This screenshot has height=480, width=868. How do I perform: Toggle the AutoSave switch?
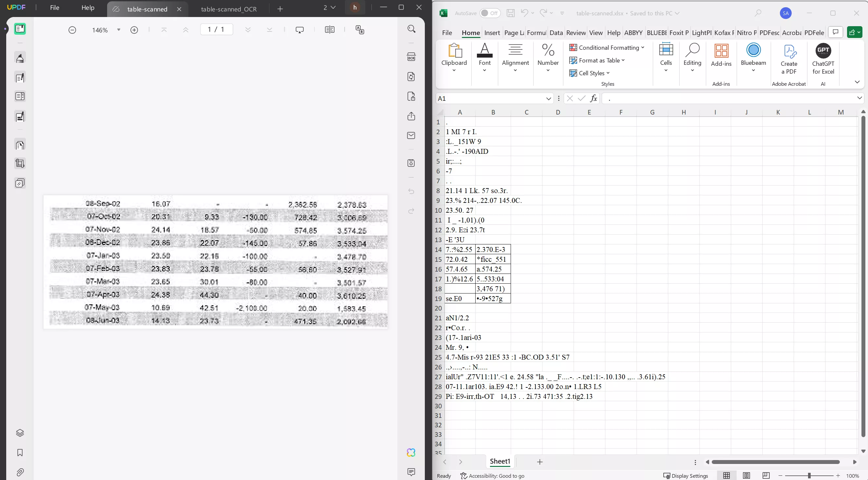[x=490, y=13]
